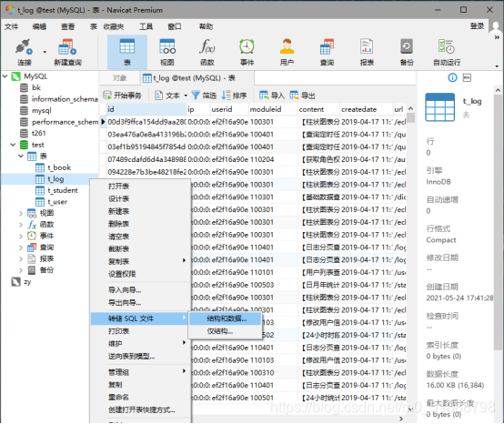Expand the 视图 views tree node
Viewport: 504px width, 424px height.
[21, 213]
